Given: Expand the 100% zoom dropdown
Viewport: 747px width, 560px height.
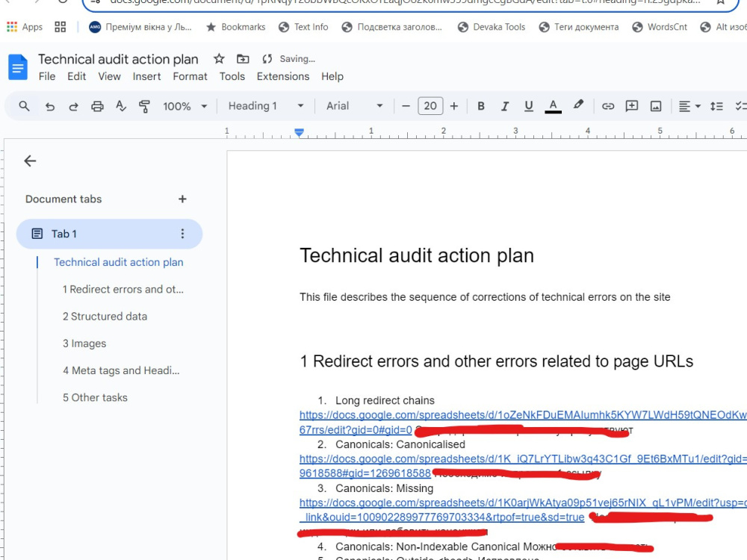Looking at the screenshot, I should [x=185, y=106].
